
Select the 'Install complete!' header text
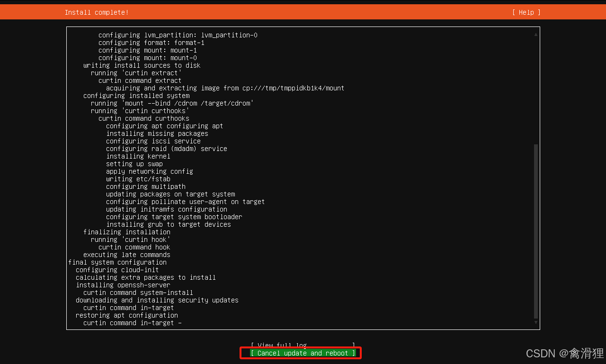point(97,12)
